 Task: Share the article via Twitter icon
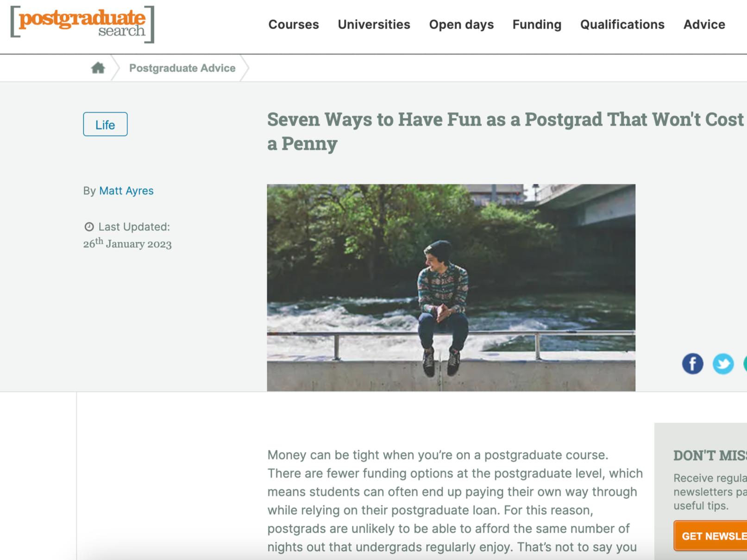(x=723, y=364)
